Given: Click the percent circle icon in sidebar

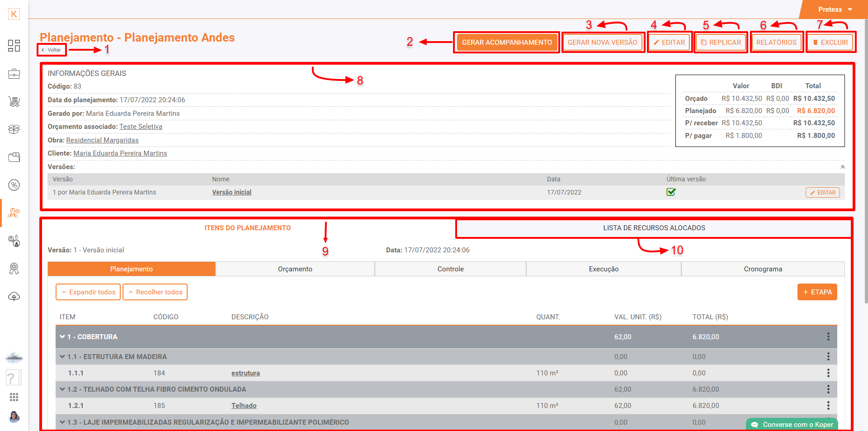Looking at the screenshot, I should pos(14,185).
